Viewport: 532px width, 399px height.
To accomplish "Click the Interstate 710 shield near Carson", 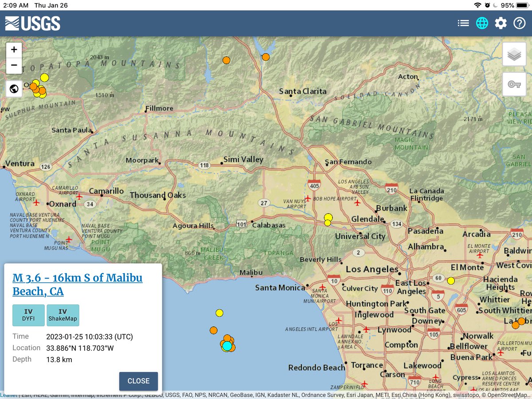I will point(415,381).
